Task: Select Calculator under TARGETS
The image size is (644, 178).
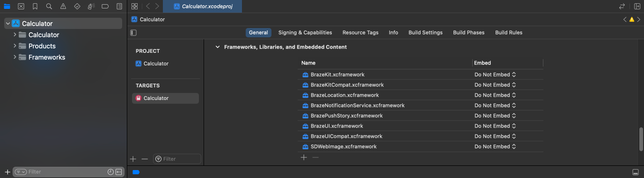Action: coord(165,98)
